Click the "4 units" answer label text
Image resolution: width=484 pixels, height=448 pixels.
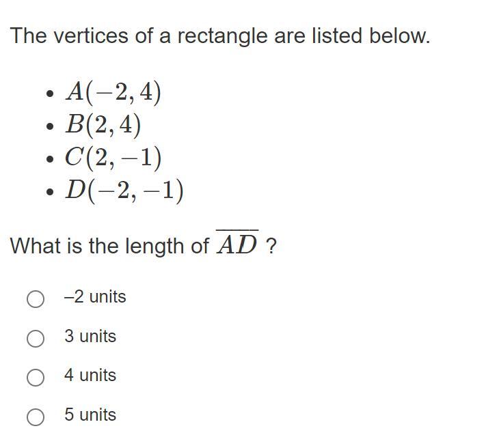(90, 375)
